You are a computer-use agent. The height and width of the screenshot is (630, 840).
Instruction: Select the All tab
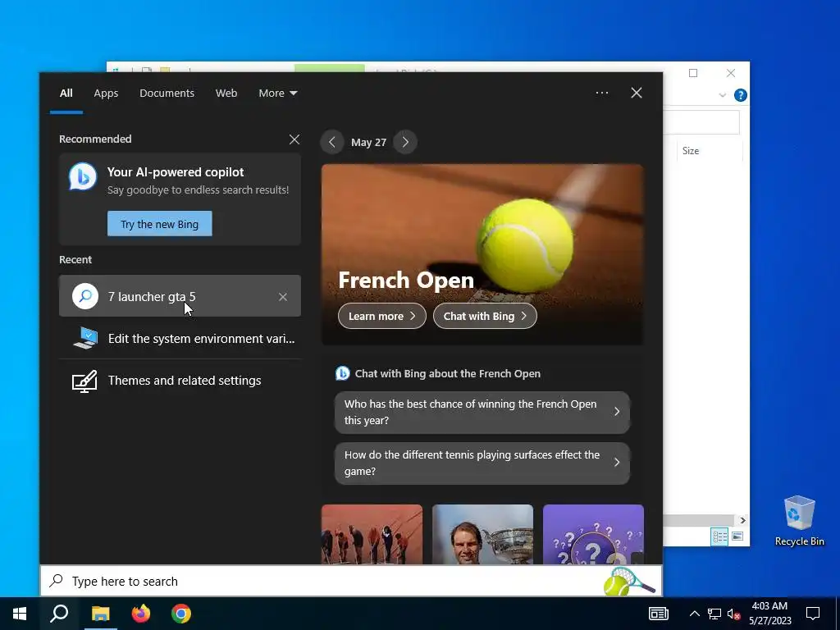66,94
